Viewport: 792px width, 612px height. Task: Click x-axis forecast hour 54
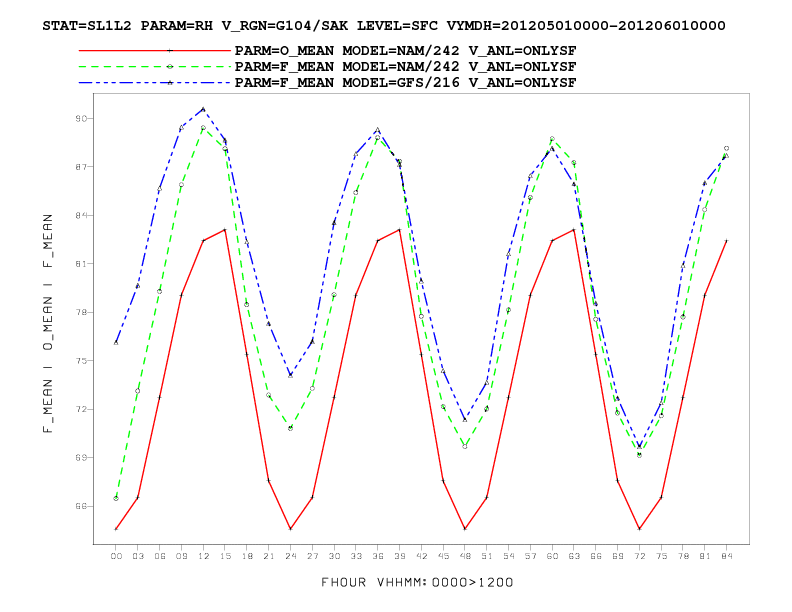(x=509, y=556)
